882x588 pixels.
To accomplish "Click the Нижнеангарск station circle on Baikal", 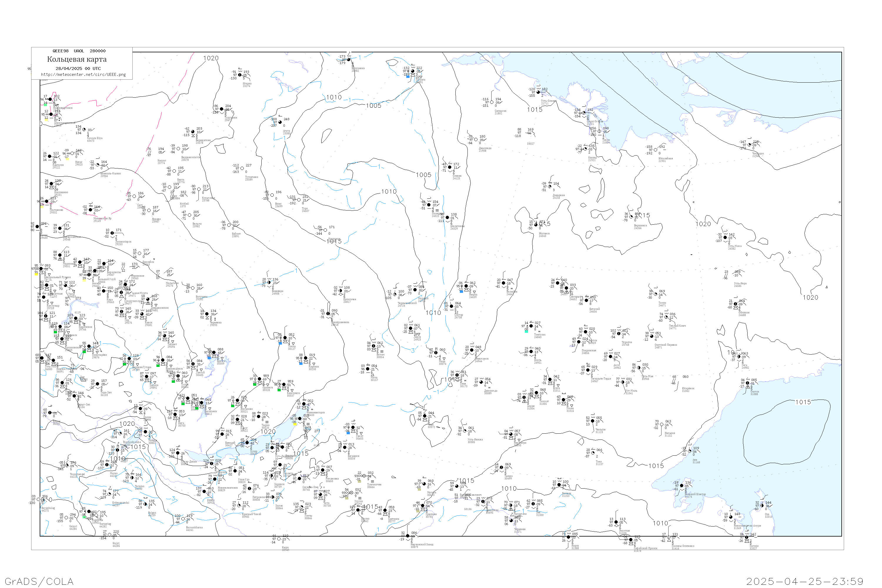I will 304,404.
